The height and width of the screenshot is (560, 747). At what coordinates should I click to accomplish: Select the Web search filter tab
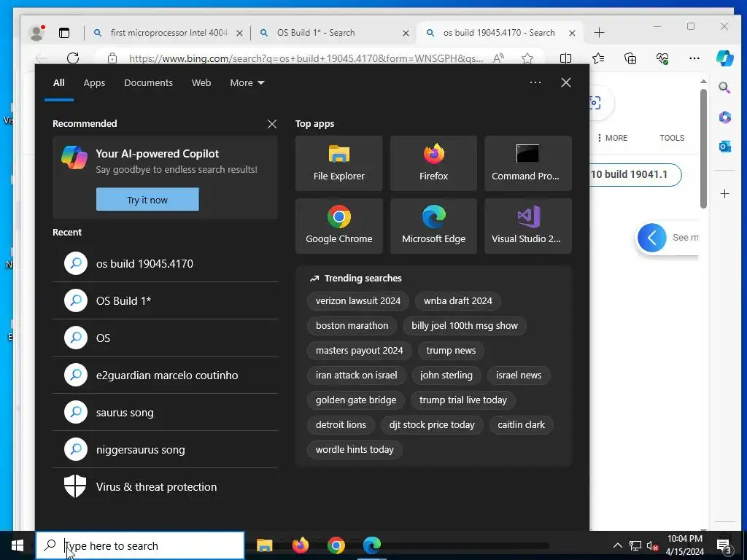pyautogui.click(x=201, y=83)
